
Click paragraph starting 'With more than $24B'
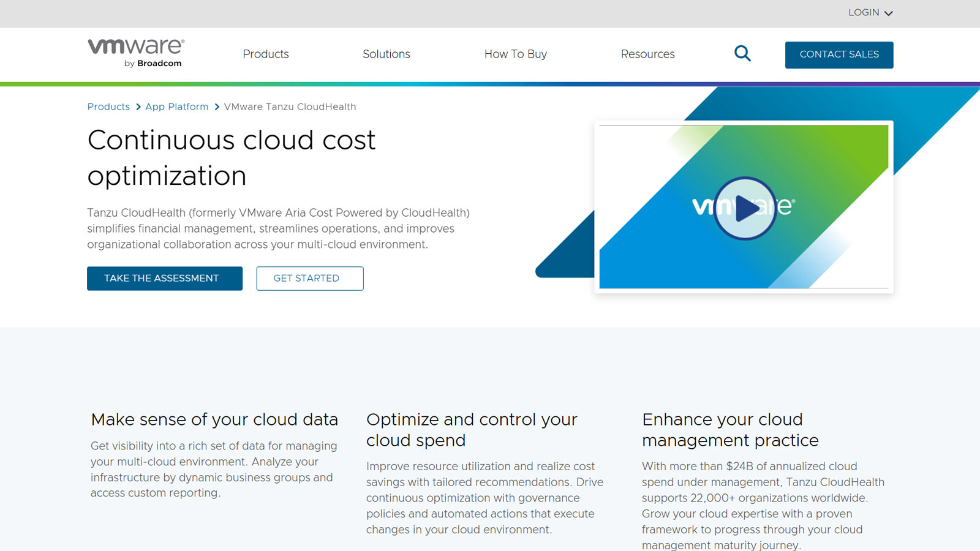[763, 506]
